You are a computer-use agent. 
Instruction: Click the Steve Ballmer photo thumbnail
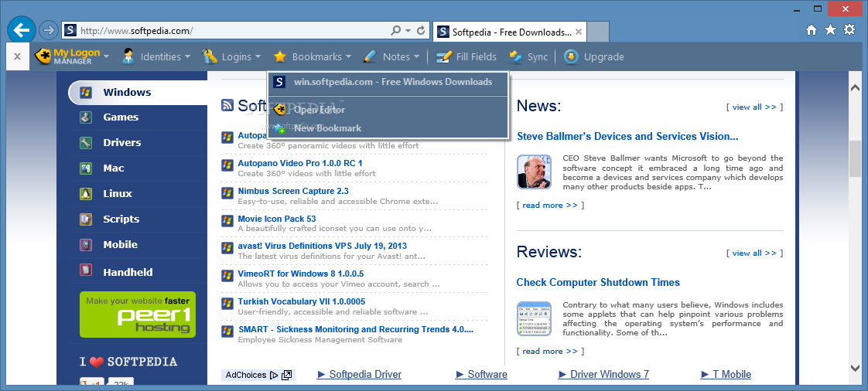click(x=535, y=172)
